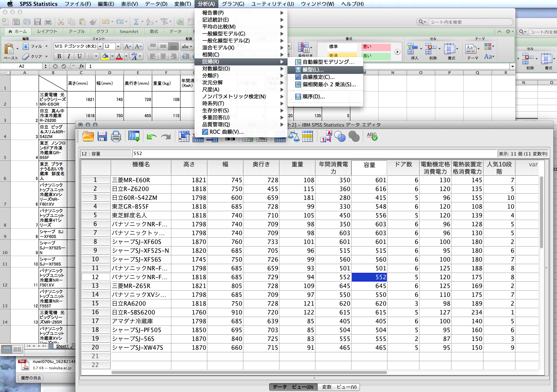Click the Use Variable Sets circles icon
Viewport: 557px width, 392px height.
pyautogui.click(x=340, y=137)
